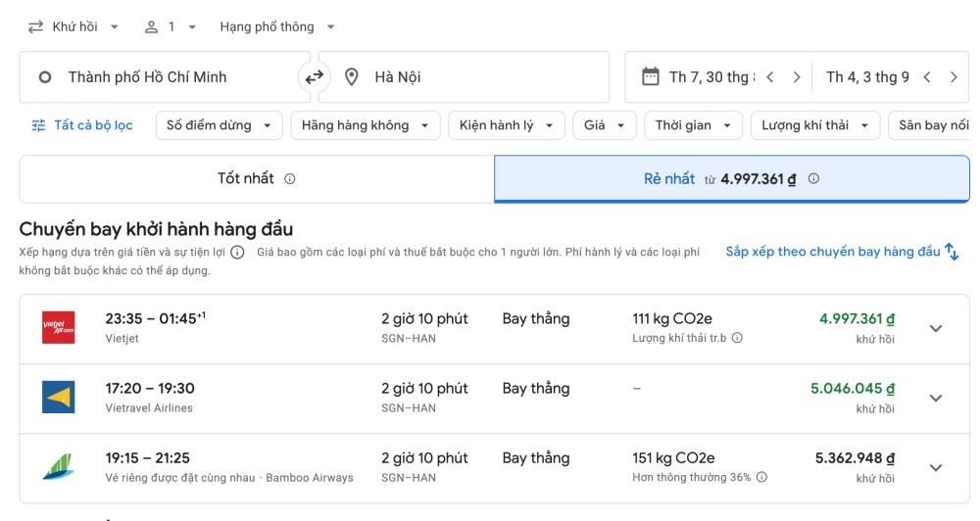Open all filters via Tất cả bộ lọc
The width and height of the screenshot is (980, 521).
click(82, 125)
